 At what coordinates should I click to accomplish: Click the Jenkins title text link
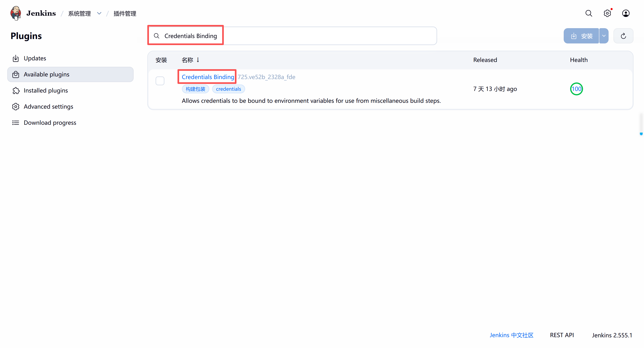41,13
